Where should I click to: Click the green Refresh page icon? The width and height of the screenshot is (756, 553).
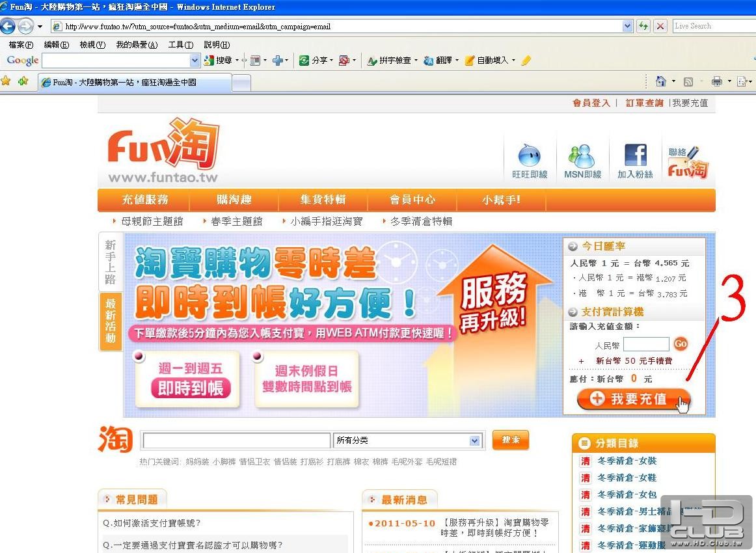pyautogui.click(x=643, y=26)
